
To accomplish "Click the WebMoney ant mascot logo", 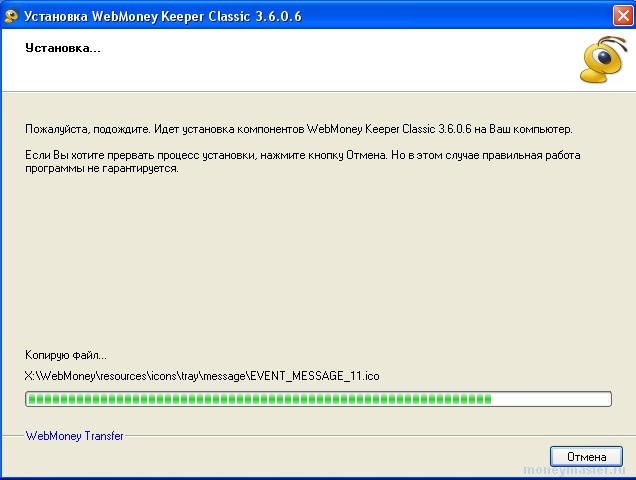I will coord(603,59).
